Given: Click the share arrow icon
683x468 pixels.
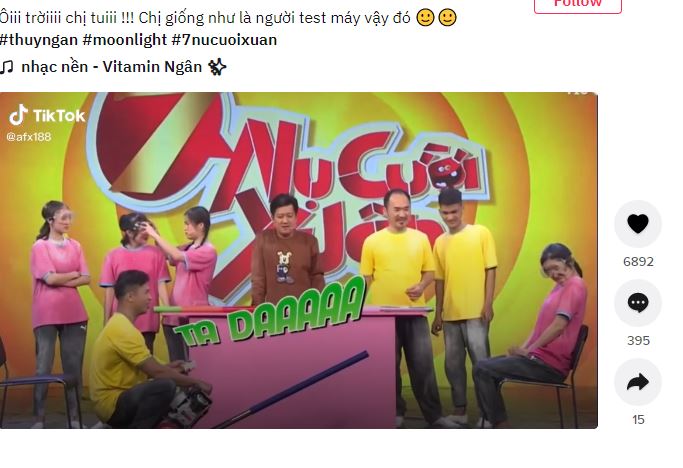Looking at the screenshot, I should [x=638, y=382].
